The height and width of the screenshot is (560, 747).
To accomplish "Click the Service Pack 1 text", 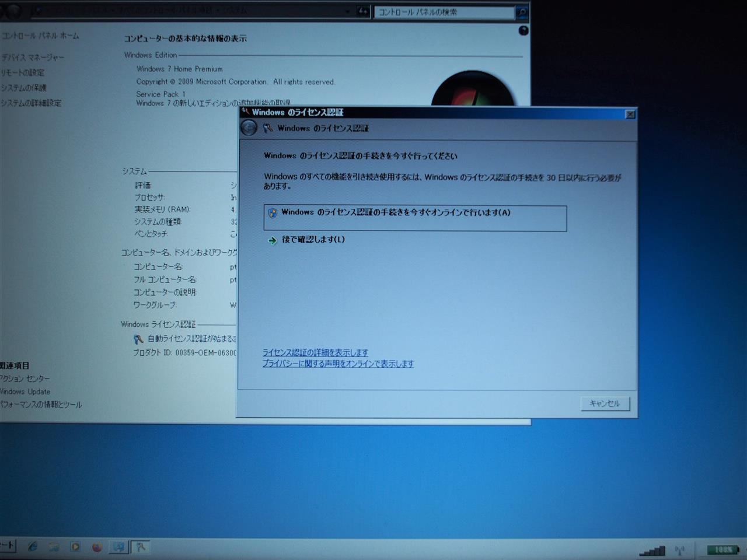I will (x=160, y=94).
